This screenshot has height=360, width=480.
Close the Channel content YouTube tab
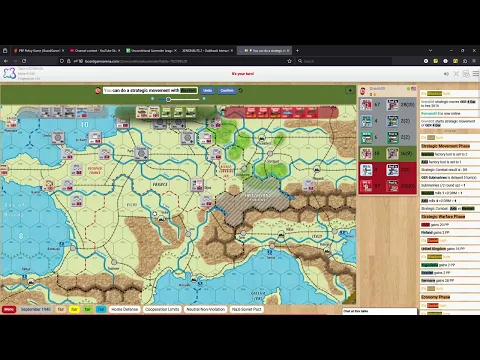coord(119,50)
